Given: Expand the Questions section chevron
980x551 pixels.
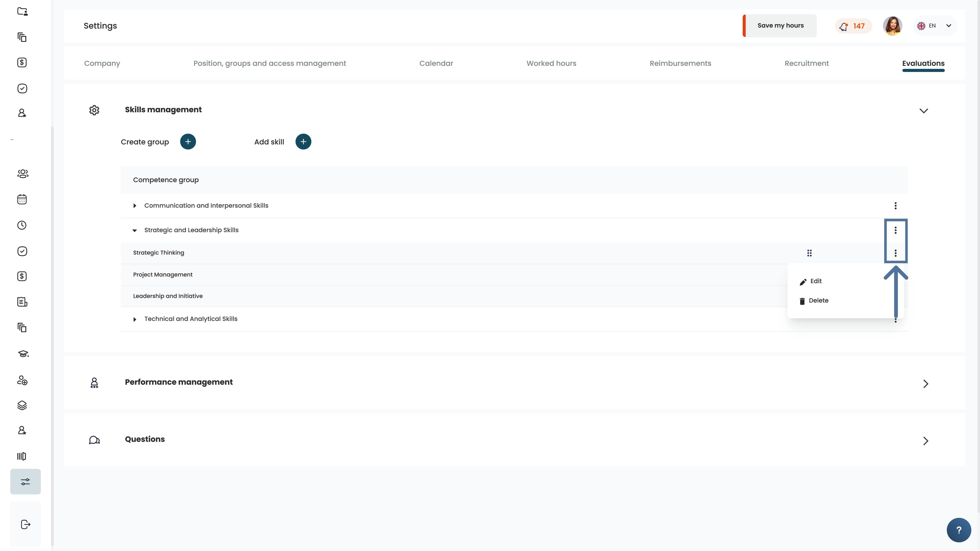Looking at the screenshot, I should (x=926, y=441).
